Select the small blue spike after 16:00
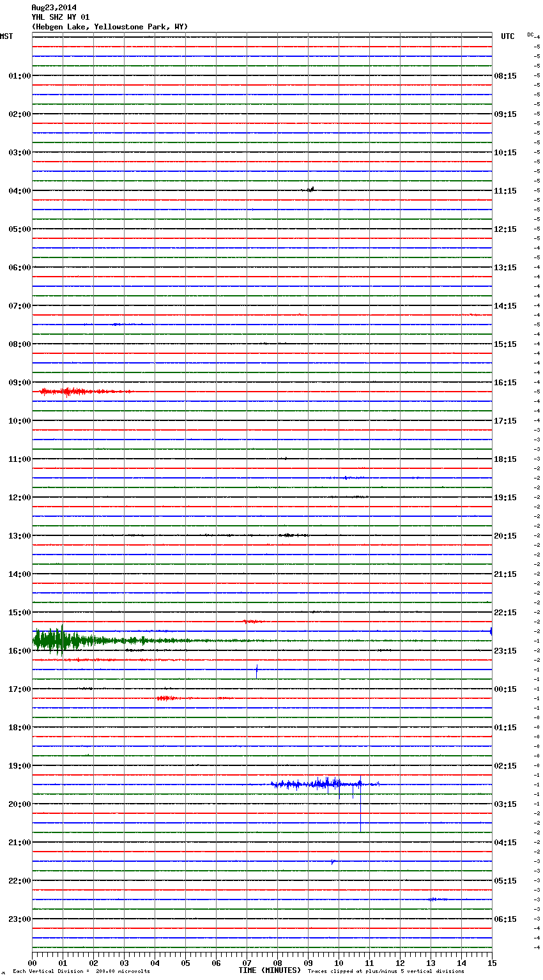 257,671
